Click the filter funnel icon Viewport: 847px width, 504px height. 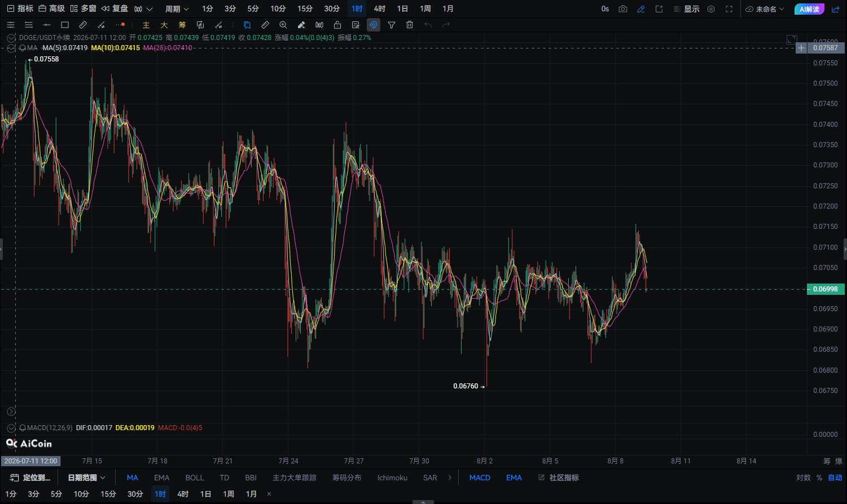[x=392, y=25]
